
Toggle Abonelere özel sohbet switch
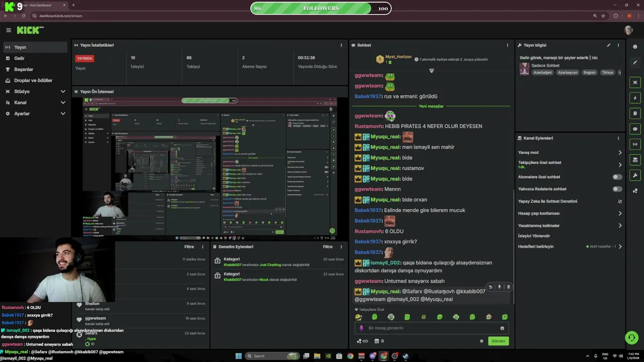coord(617,177)
